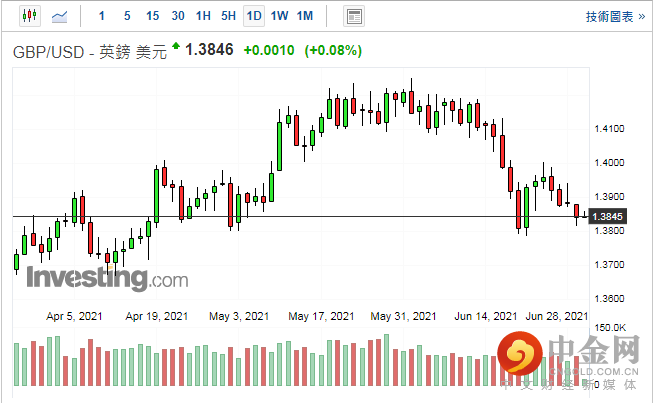Switch to the 5H timeframe
This screenshot has width=654, height=403.
coord(228,16)
